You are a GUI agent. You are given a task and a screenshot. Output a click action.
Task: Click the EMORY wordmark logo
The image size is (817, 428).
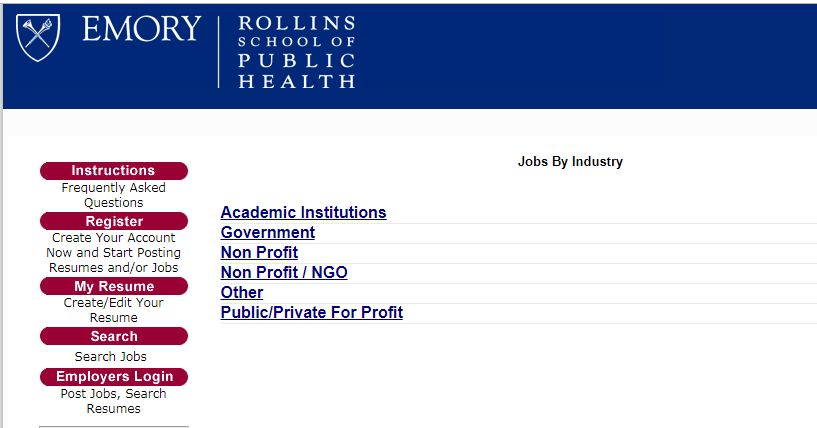tap(141, 29)
